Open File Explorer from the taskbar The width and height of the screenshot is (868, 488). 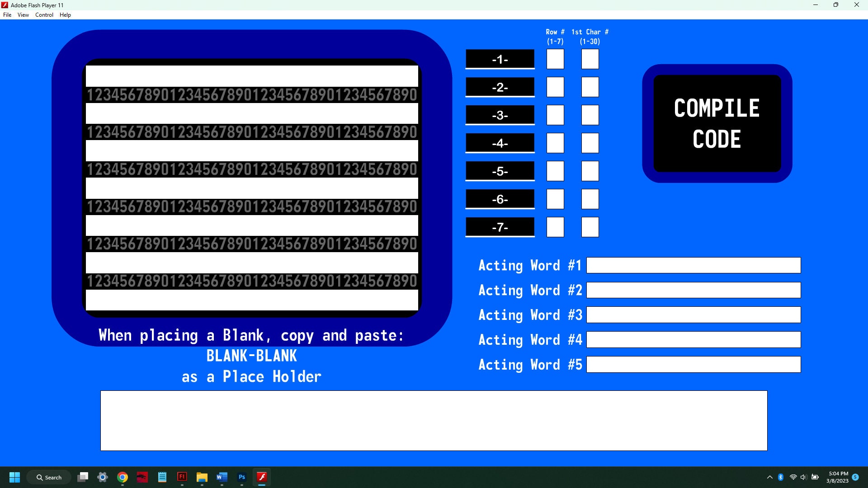(202, 477)
